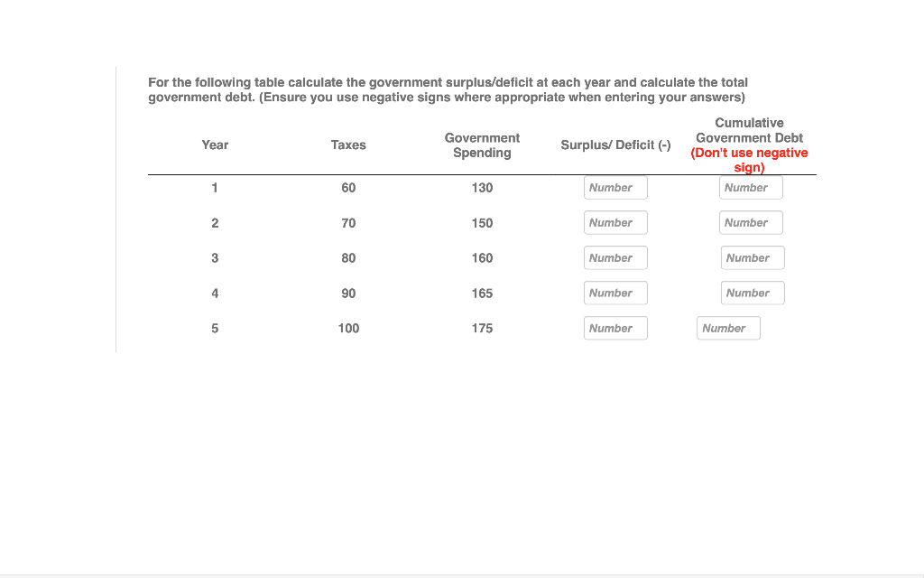
Task: Click Surplus/Deficit input for Year 3
Action: [x=615, y=257]
